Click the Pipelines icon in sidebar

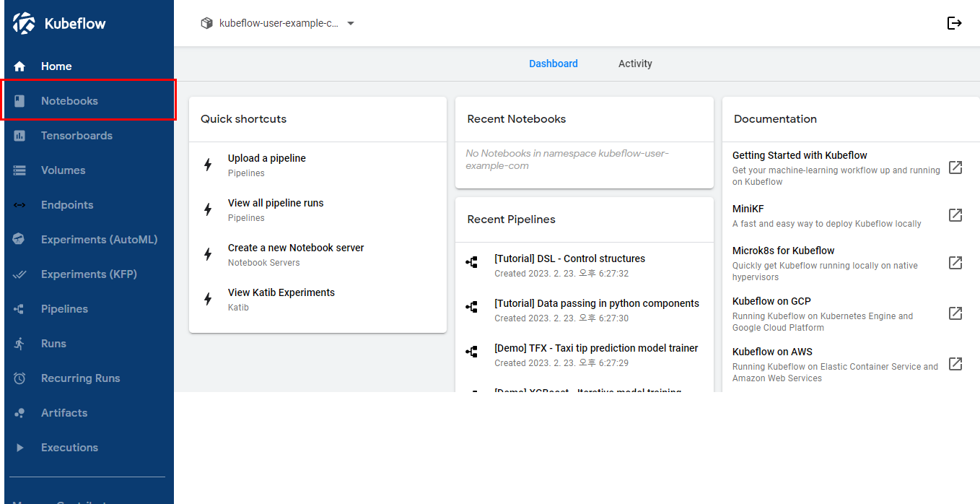[19, 309]
